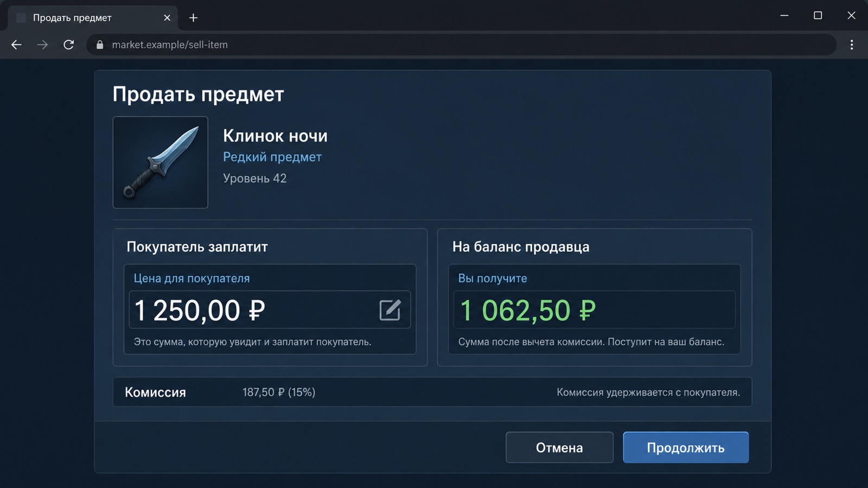This screenshot has width=868, height=488.
Task: Maximize the browser window
Action: coord(818,16)
